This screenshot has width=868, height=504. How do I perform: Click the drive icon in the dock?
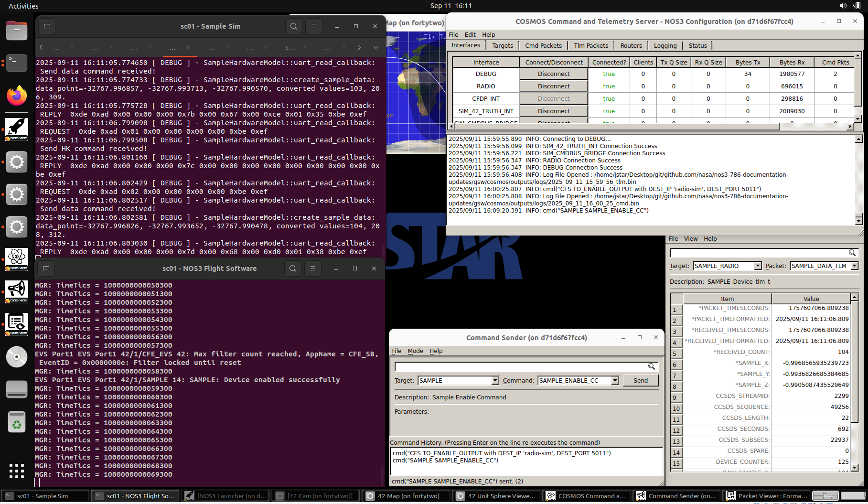[17, 389]
